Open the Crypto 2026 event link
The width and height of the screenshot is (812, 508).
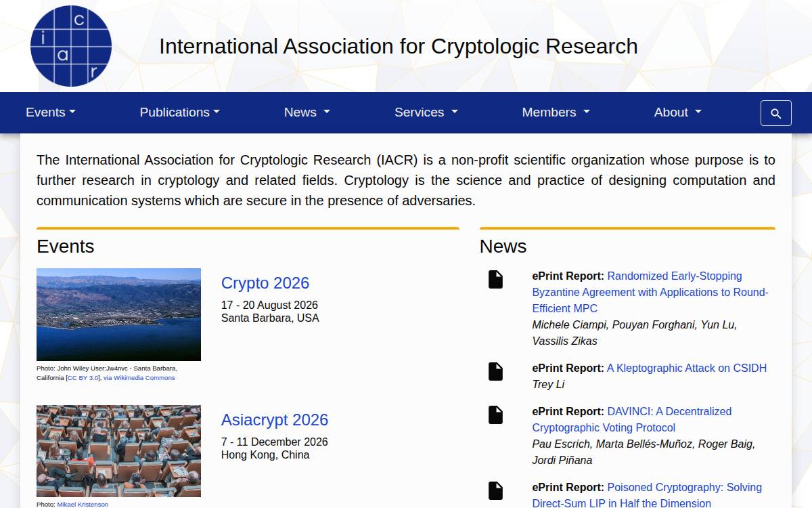[x=265, y=283]
